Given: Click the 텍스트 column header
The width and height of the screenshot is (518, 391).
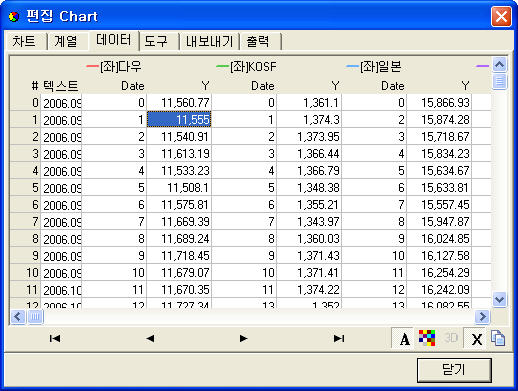Looking at the screenshot, I should pos(61,86).
